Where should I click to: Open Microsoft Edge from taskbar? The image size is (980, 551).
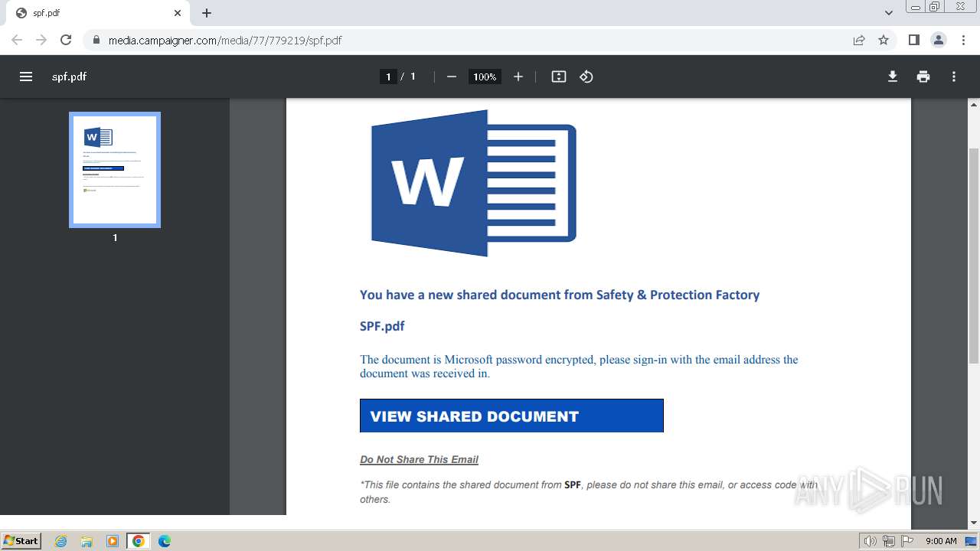pyautogui.click(x=165, y=541)
